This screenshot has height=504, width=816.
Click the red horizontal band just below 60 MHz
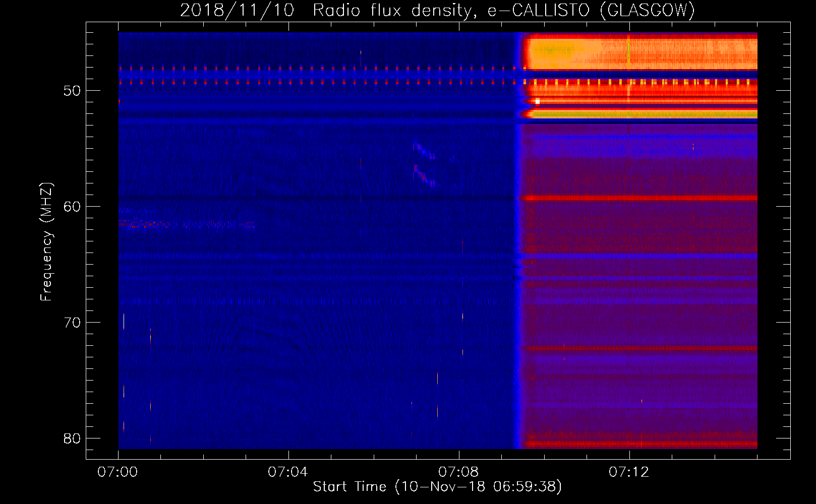click(639, 198)
